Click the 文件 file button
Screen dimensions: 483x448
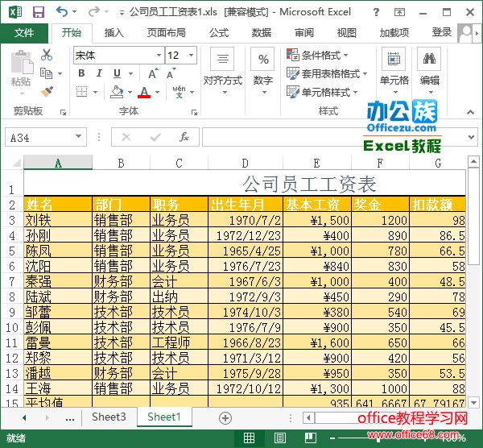(24, 33)
